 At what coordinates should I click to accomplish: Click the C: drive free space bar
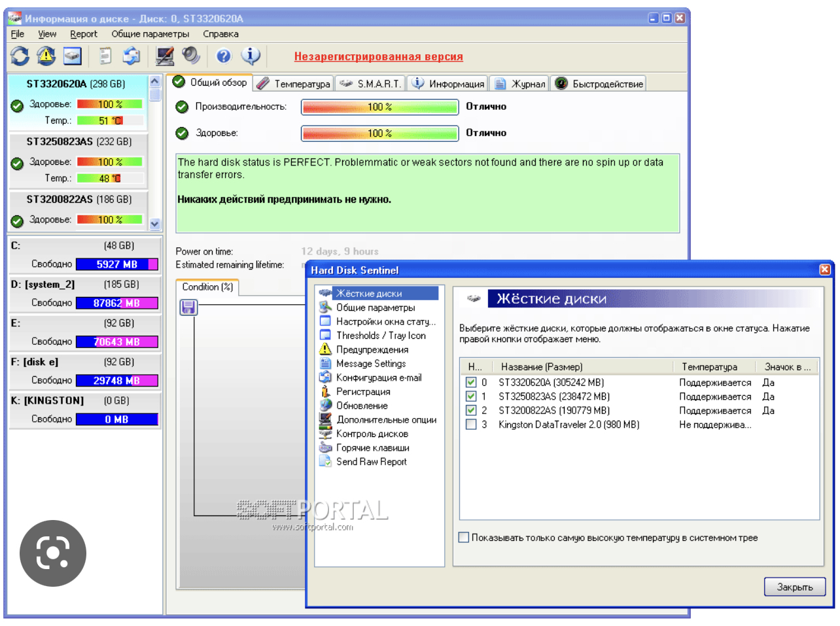click(x=117, y=264)
